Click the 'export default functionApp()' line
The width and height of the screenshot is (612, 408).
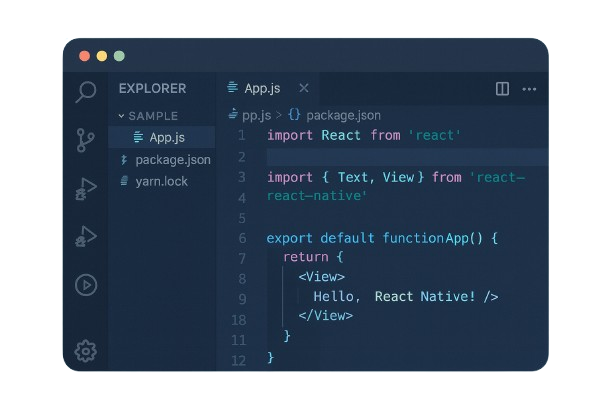[x=382, y=238]
